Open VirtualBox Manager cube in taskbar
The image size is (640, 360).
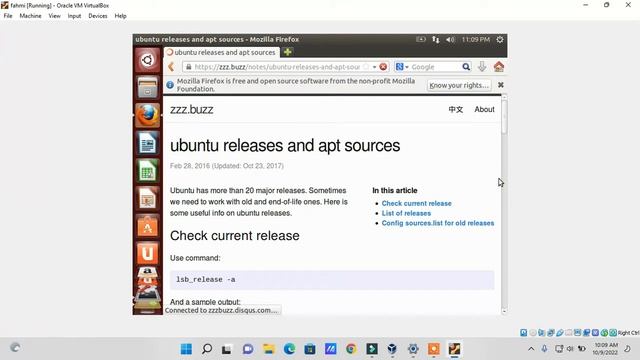click(x=392, y=349)
